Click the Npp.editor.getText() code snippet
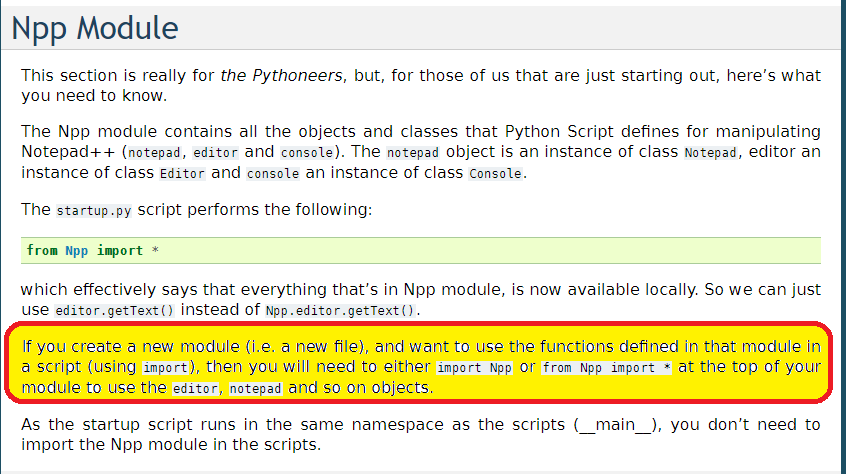Image resolution: width=846 pixels, height=474 pixels. [340, 311]
